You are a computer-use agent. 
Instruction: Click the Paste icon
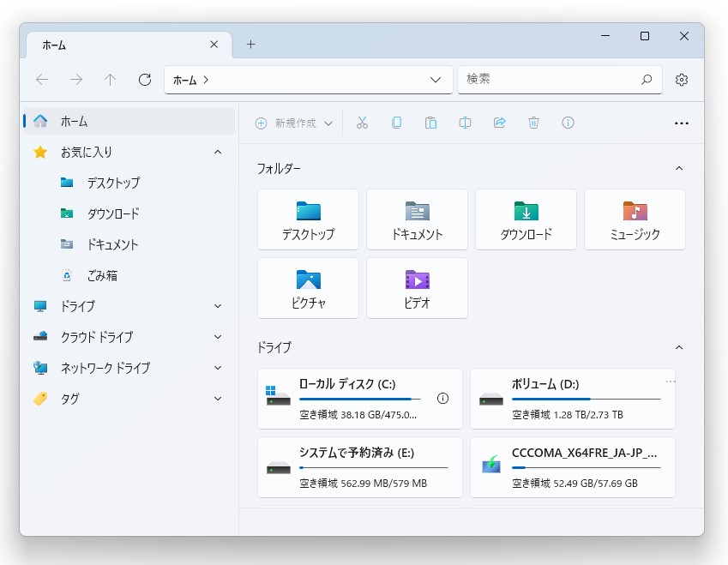tap(430, 123)
